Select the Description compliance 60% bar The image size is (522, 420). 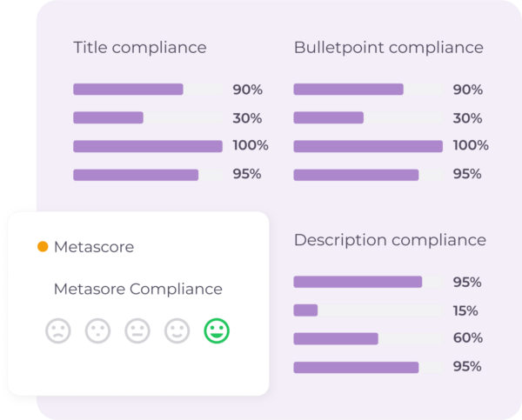pyautogui.click(x=336, y=338)
